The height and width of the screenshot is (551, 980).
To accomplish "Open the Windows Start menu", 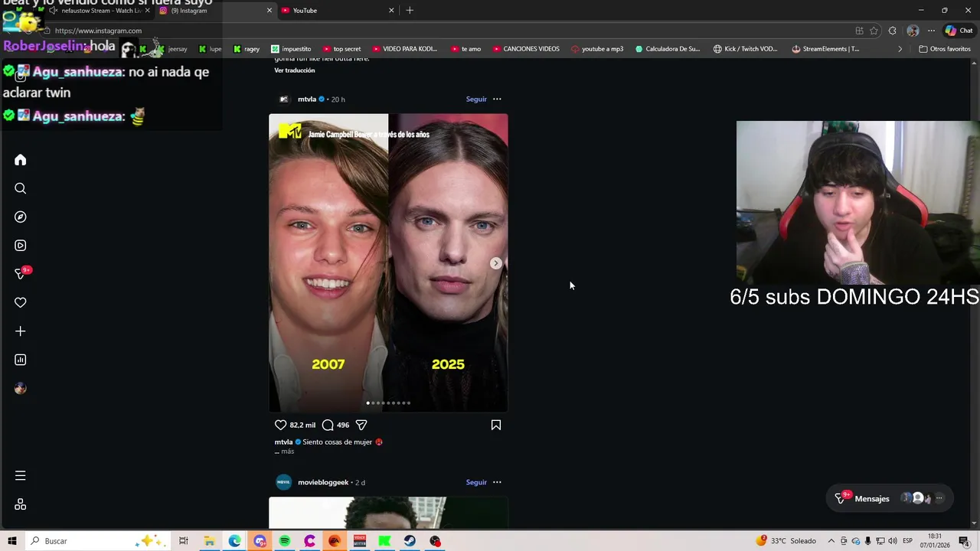I will pos(12,541).
